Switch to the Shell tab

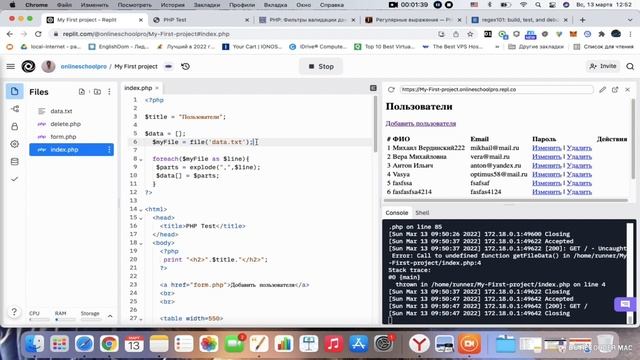[422, 213]
